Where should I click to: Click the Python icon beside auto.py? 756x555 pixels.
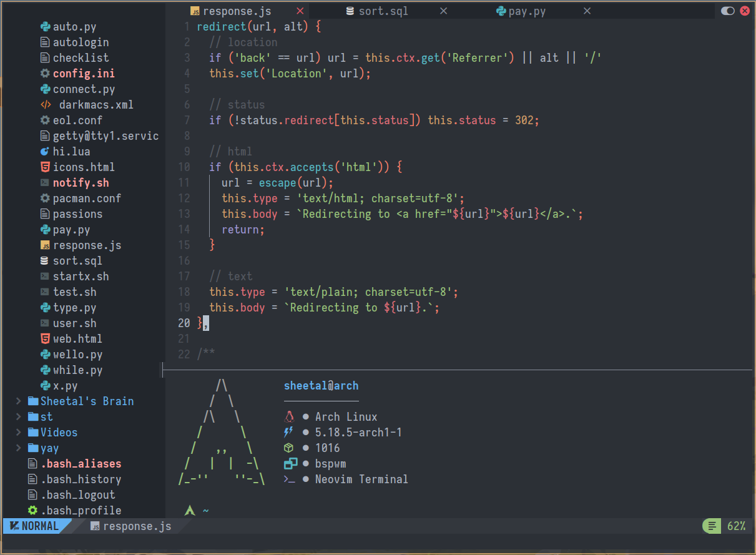45,27
